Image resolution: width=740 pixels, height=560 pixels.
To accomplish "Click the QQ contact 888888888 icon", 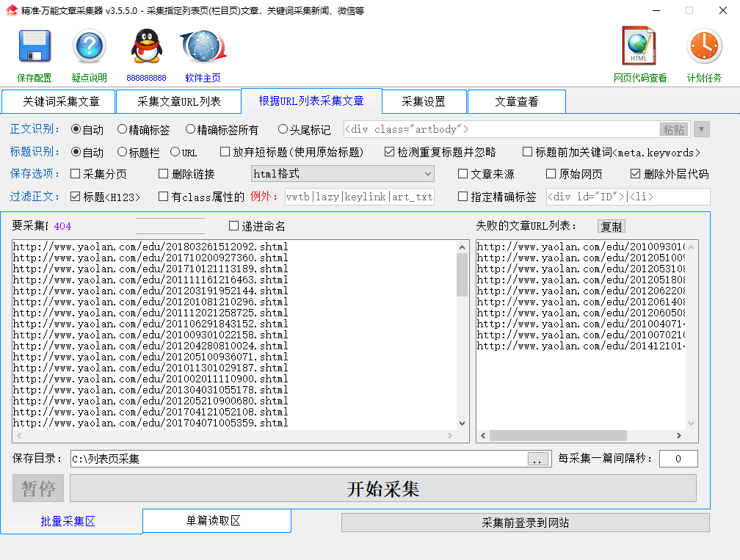I will point(145,46).
